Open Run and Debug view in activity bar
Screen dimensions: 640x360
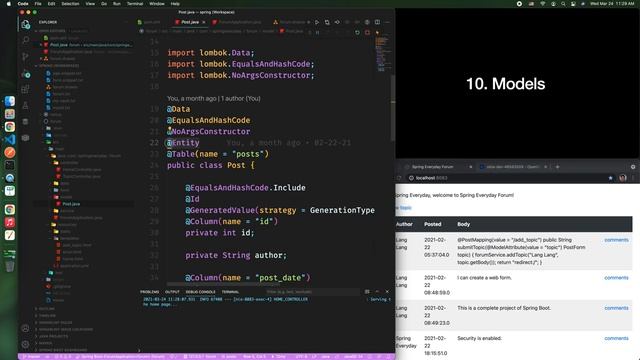click(25, 74)
